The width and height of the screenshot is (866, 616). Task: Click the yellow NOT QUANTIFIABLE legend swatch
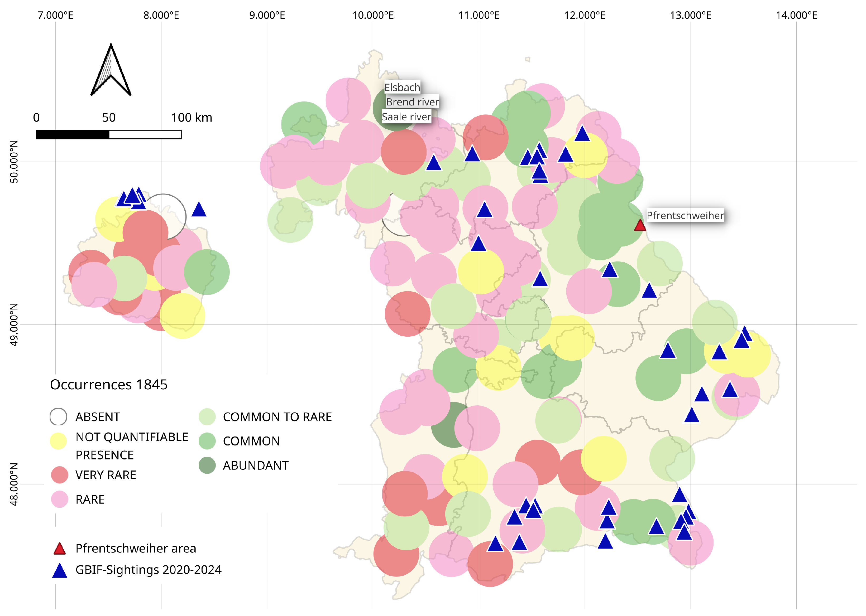pos(59,441)
